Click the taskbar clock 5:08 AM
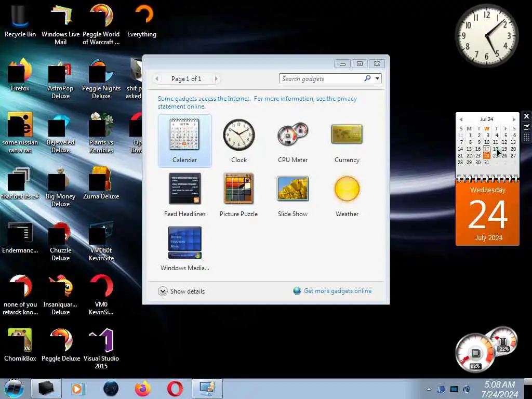 [499, 389]
